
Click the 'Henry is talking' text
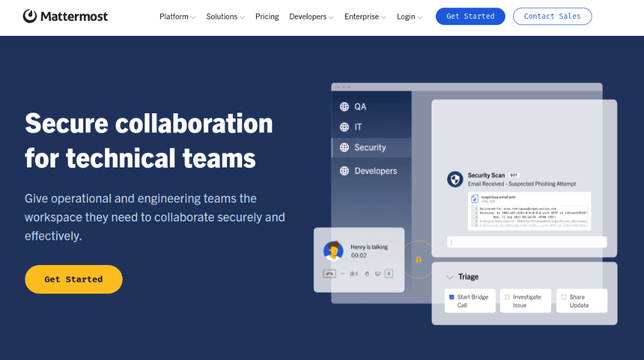click(369, 247)
